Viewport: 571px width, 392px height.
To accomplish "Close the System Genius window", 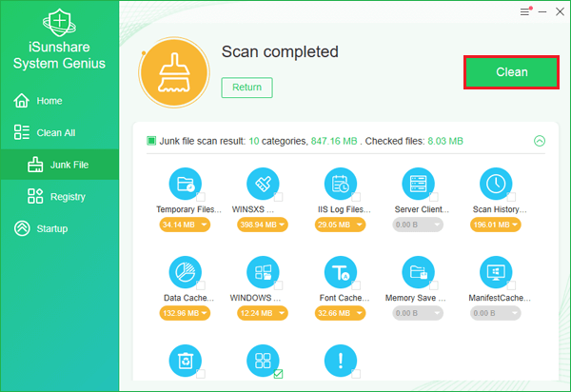I will pos(560,11).
